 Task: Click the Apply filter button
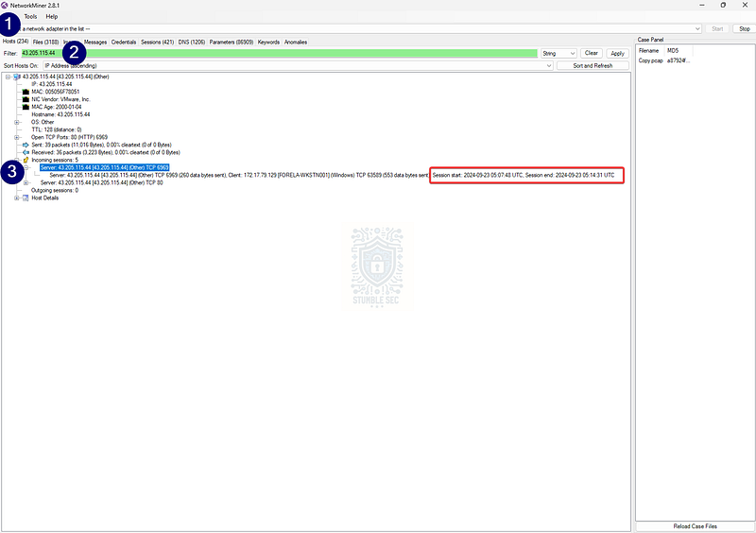point(618,54)
